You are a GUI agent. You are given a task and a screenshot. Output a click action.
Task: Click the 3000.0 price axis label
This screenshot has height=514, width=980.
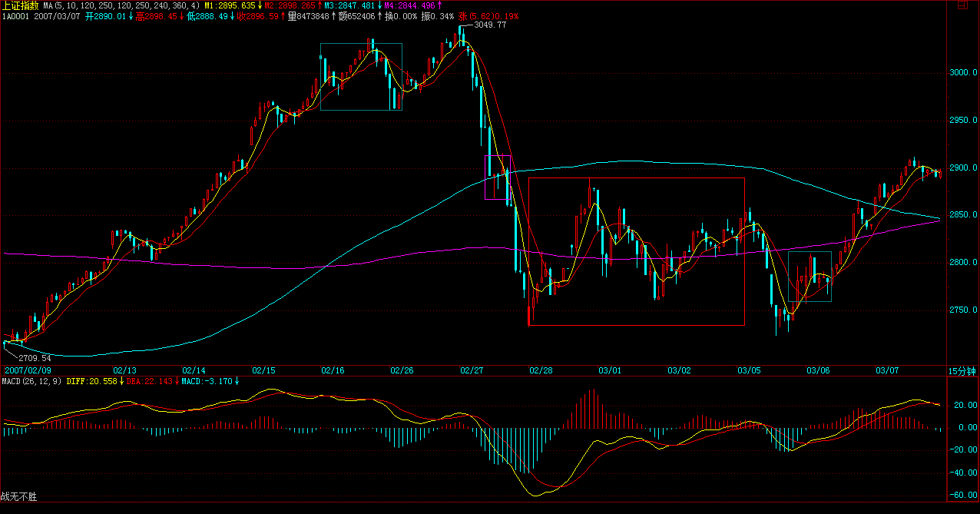pos(962,73)
